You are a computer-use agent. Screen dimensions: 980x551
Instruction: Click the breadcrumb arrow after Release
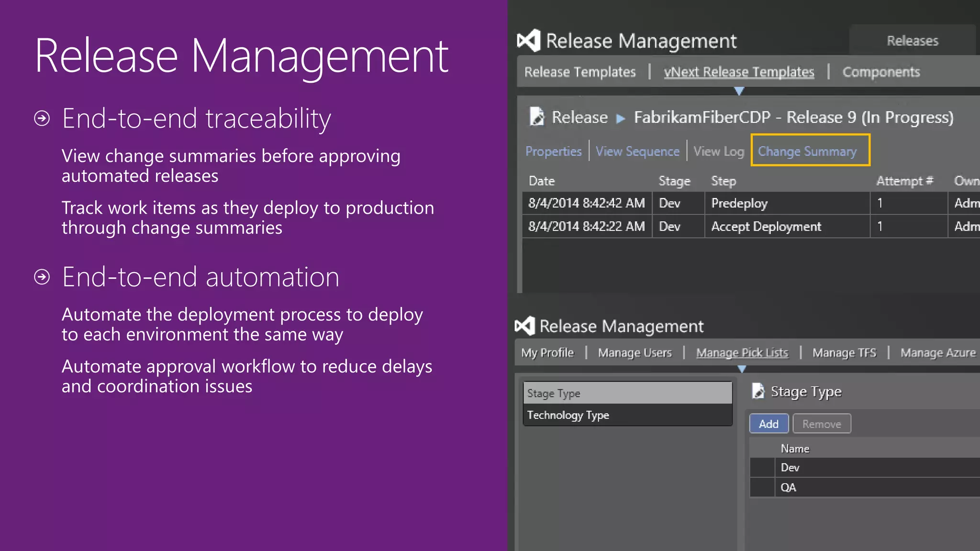pos(621,118)
